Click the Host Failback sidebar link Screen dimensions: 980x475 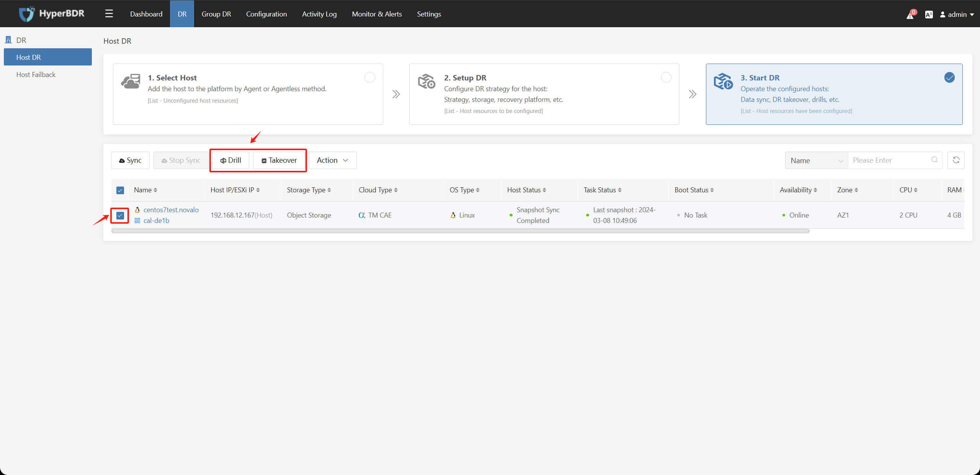(36, 74)
